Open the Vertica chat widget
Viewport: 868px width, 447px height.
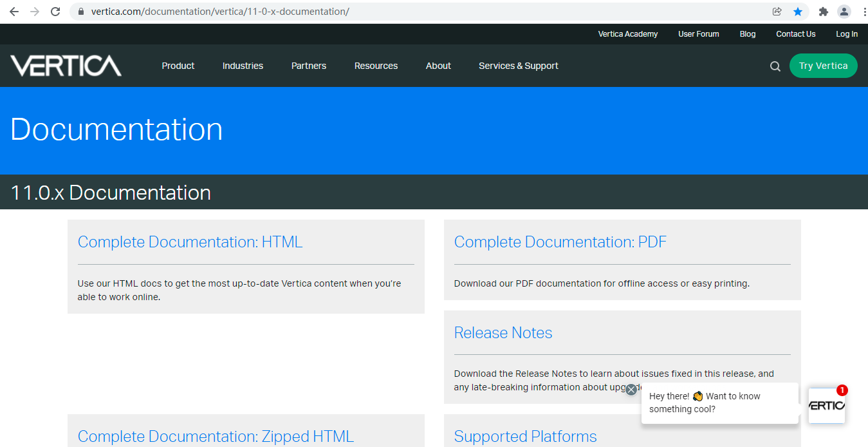tap(827, 405)
